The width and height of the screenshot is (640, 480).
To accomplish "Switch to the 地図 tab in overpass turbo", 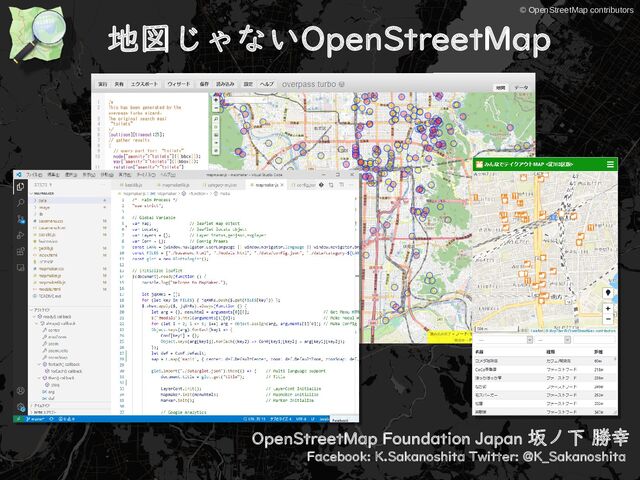I will pos(500,87).
